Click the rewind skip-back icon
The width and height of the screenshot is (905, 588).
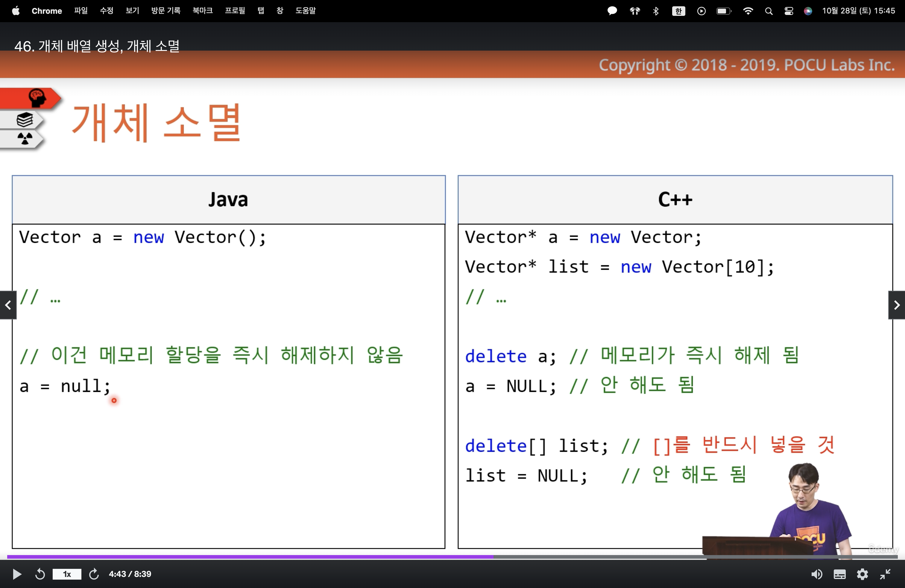point(40,574)
